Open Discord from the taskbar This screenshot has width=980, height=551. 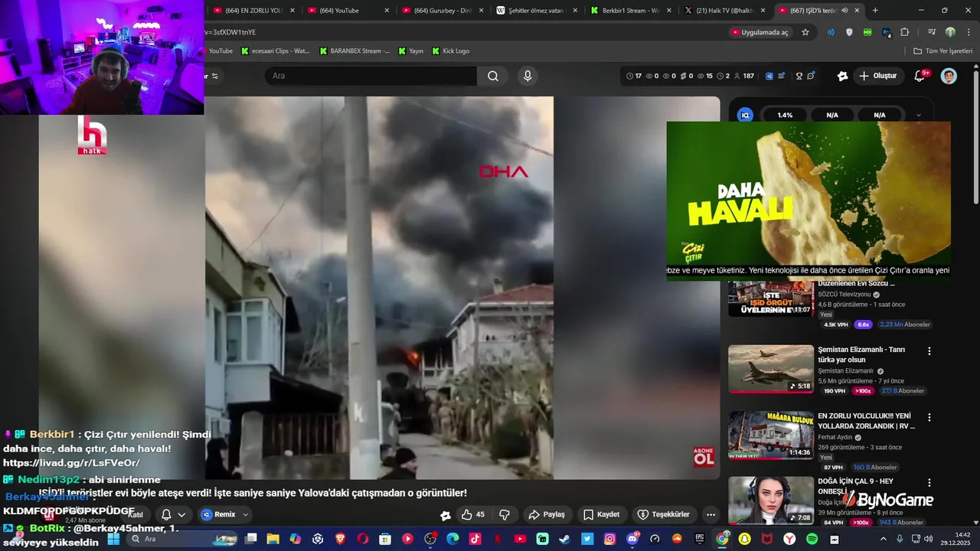(x=632, y=539)
